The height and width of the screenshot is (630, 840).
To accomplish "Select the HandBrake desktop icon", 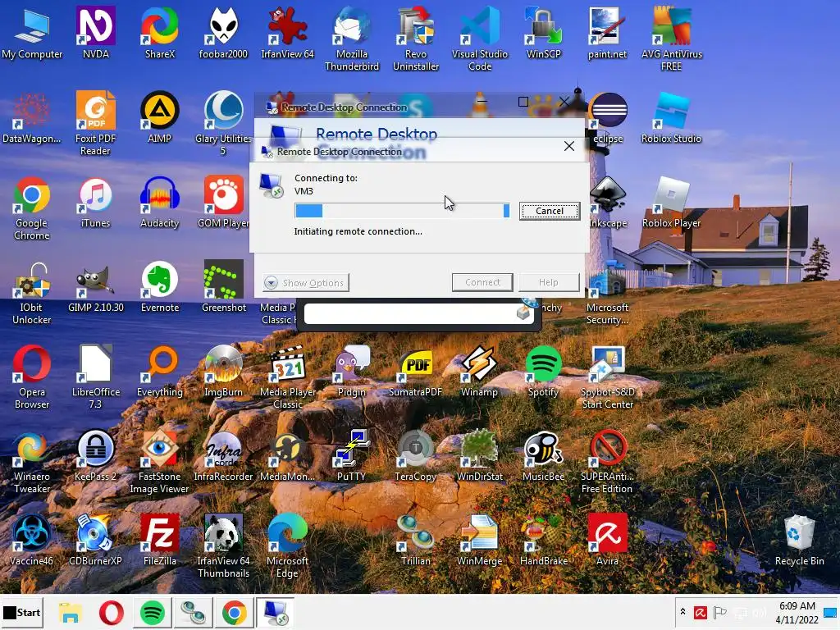I will tap(543, 540).
